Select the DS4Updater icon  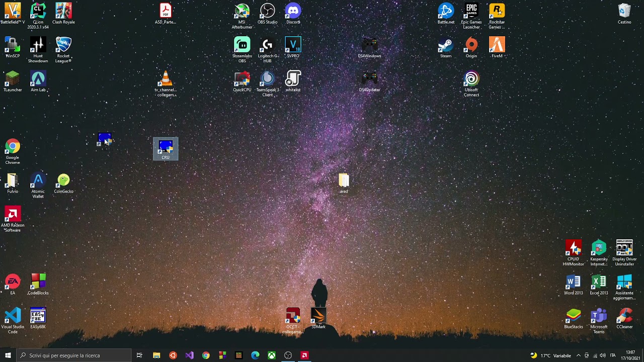click(x=369, y=81)
